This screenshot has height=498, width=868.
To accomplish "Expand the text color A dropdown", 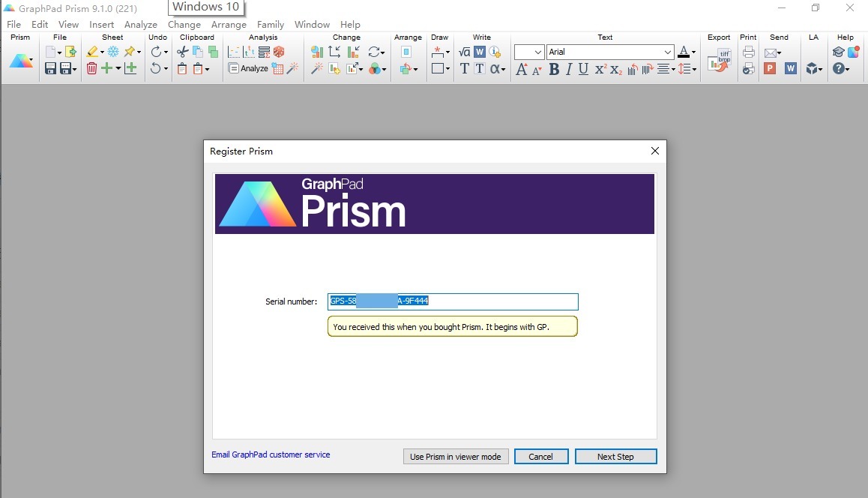I will (693, 52).
